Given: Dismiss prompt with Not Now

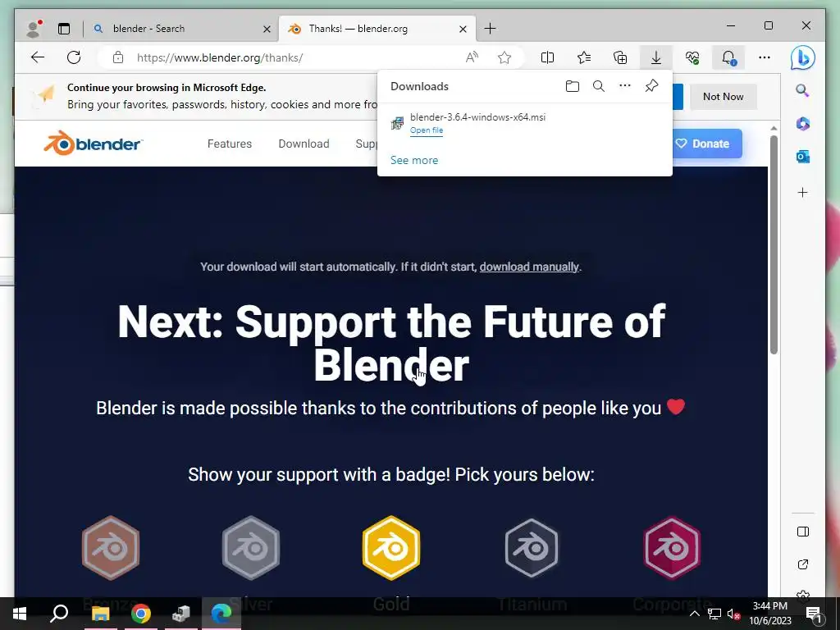Looking at the screenshot, I should (x=724, y=97).
